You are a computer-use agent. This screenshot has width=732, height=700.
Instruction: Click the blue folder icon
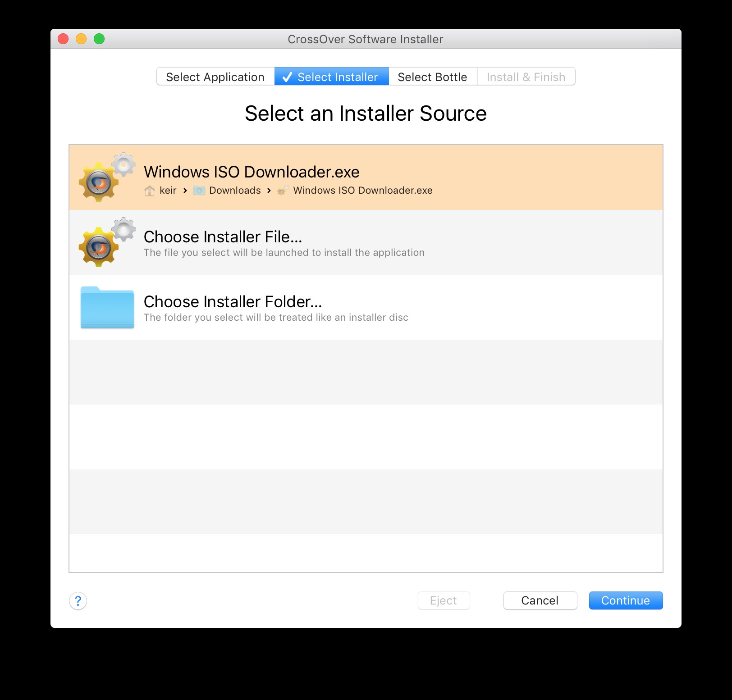[x=107, y=307]
